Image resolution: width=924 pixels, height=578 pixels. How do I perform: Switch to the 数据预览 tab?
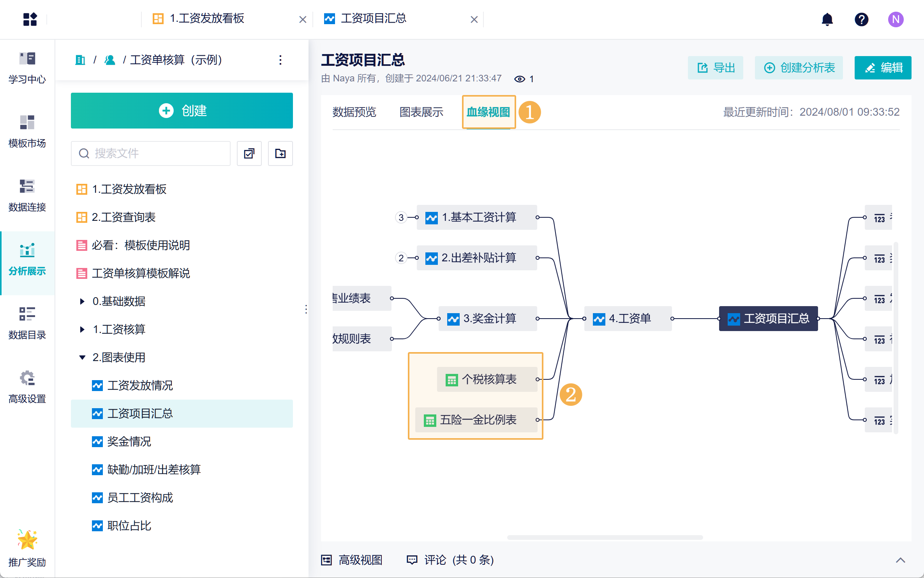pyautogui.click(x=354, y=112)
